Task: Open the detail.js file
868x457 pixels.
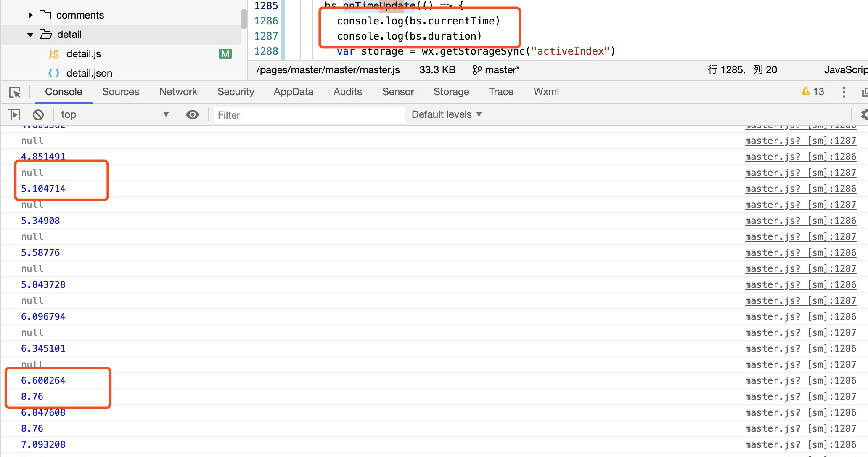Action: 83,54
